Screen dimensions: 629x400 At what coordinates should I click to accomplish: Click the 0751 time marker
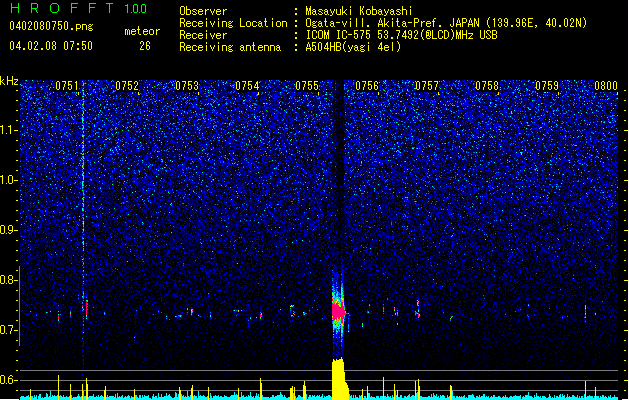67,86
